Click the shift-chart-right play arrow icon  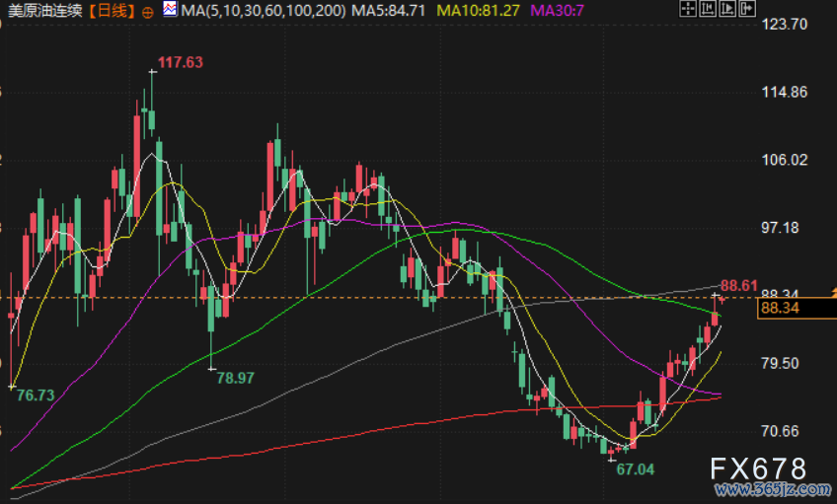point(727,8)
